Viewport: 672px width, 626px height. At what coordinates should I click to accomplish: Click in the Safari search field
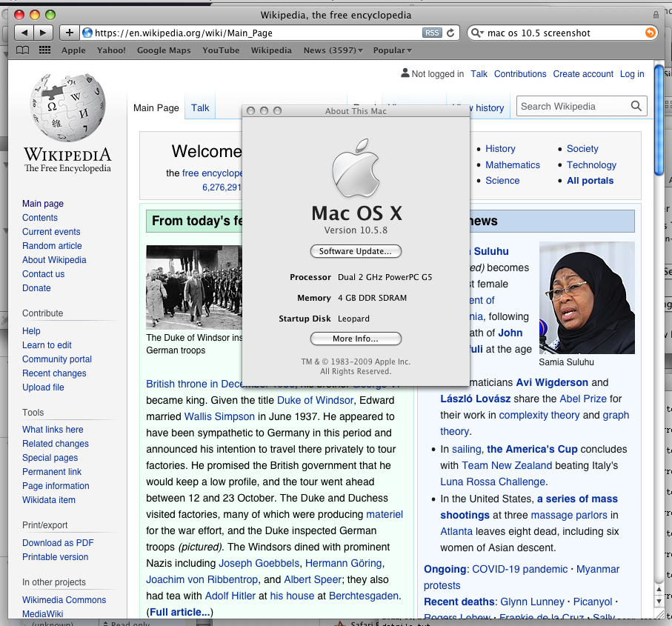click(x=564, y=33)
